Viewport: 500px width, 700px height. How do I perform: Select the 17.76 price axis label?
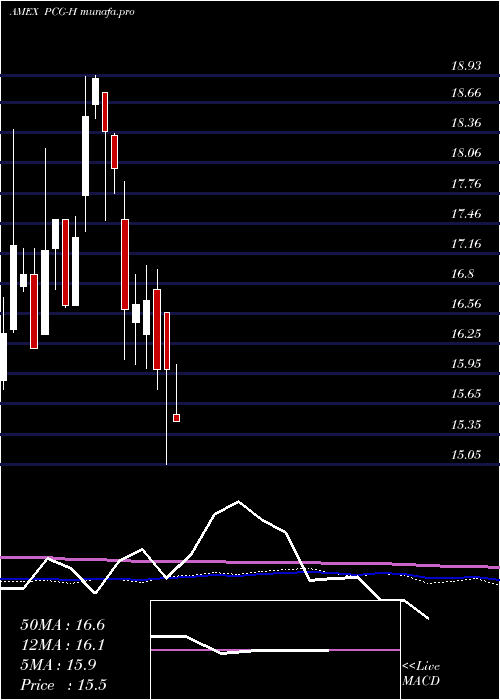tap(466, 183)
